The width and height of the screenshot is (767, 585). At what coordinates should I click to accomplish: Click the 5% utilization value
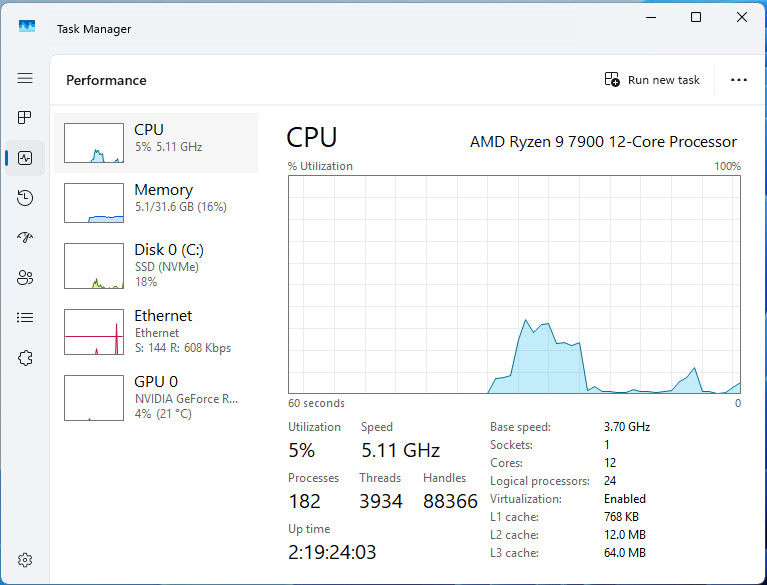click(x=301, y=450)
